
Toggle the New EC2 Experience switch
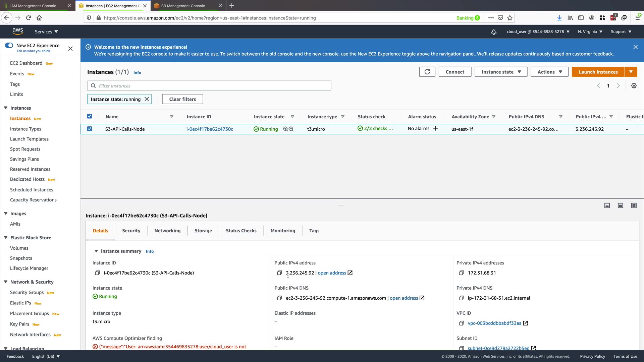click(x=9, y=45)
